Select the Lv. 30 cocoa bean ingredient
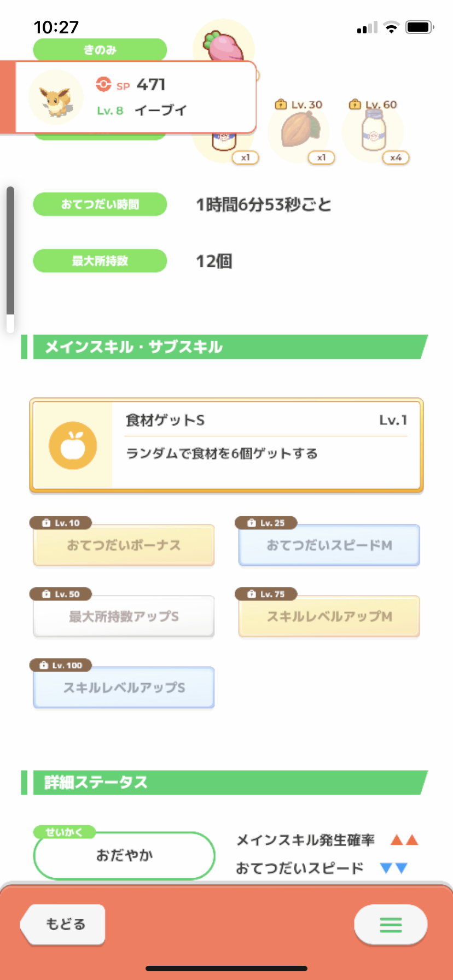The height and width of the screenshot is (980, 453). click(299, 131)
